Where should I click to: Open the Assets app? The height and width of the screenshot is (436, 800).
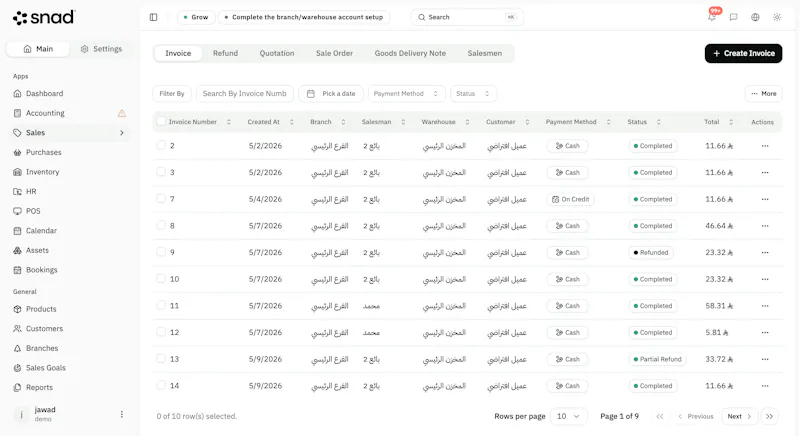pyautogui.click(x=37, y=250)
